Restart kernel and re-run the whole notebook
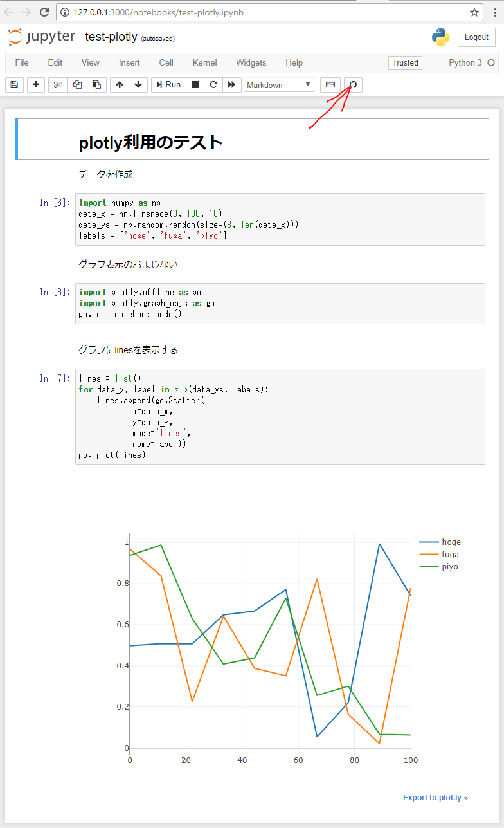Image resolution: width=504 pixels, height=828 pixels. point(231,84)
